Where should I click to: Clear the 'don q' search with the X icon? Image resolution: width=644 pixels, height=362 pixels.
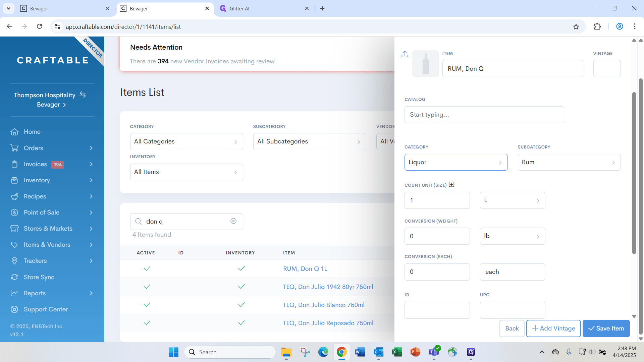tap(233, 221)
